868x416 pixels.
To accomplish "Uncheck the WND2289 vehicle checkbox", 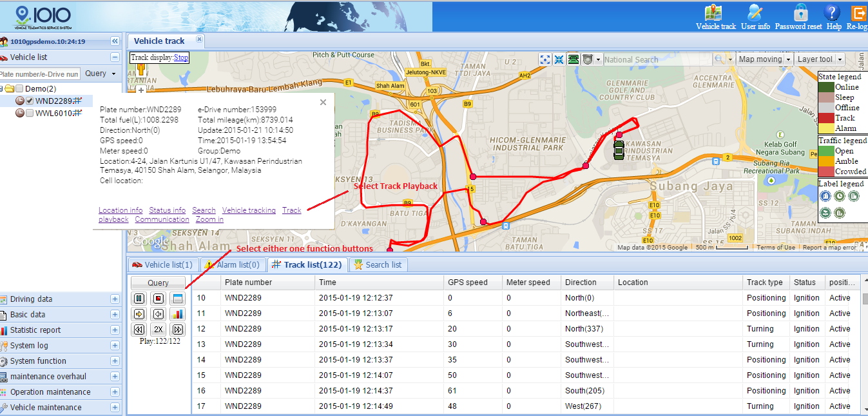I will 30,101.
